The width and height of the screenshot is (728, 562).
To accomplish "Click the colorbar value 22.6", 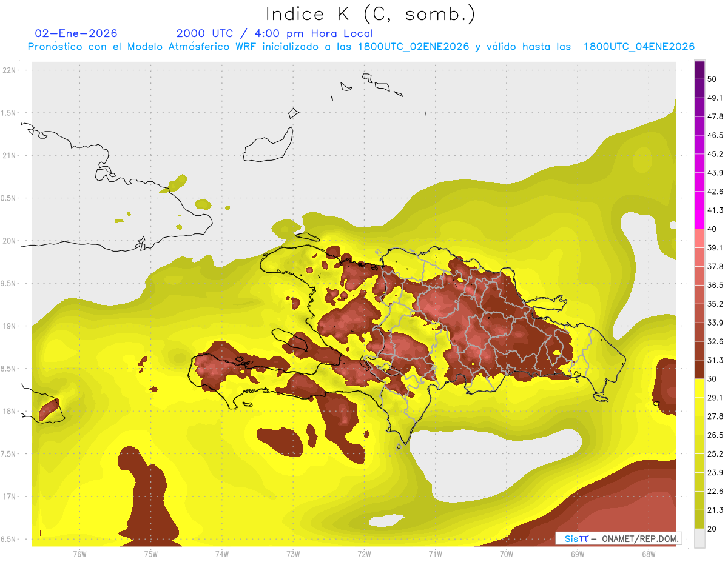I will click(x=715, y=492).
